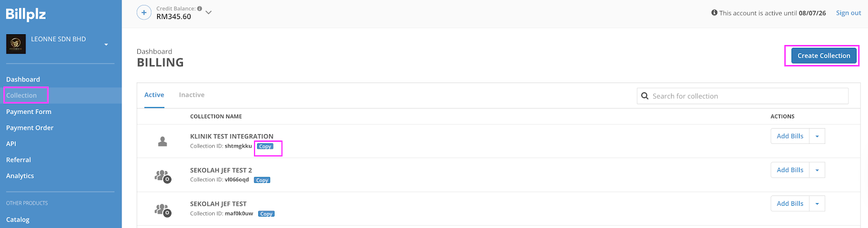This screenshot has width=868, height=228.
Task: Click the SEKOLAH JEF TEST 2 group icon
Action: click(162, 175)
